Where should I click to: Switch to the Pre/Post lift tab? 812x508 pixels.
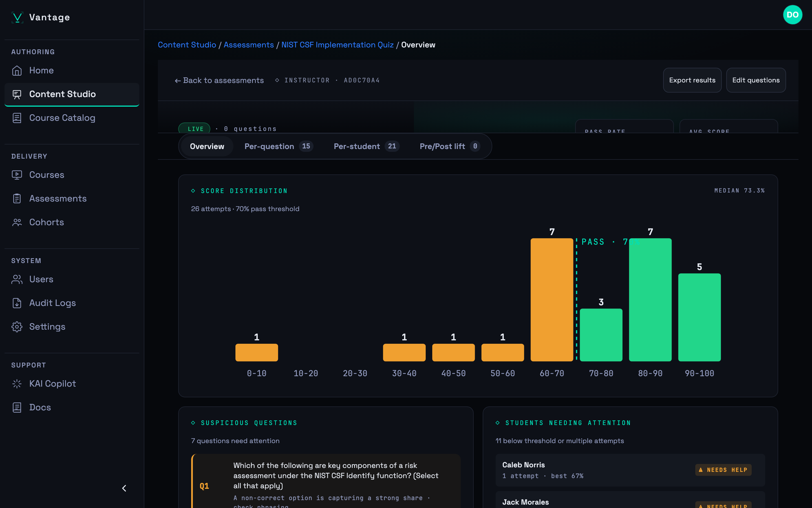[450, 146]
